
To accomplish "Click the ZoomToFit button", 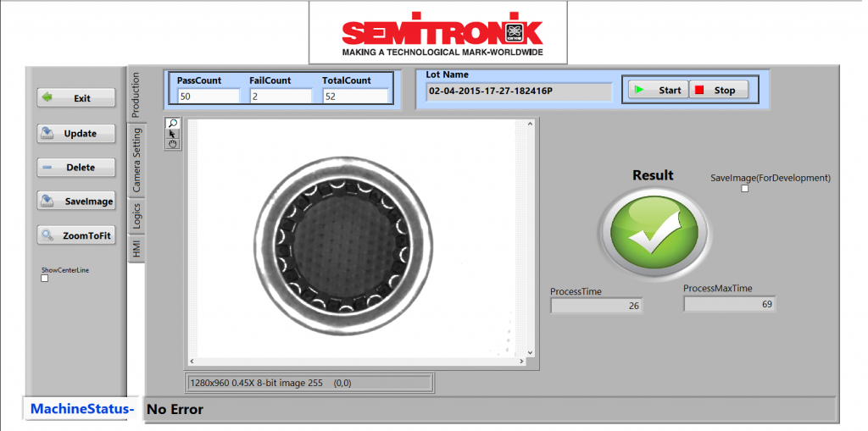I will click(76, 236).
